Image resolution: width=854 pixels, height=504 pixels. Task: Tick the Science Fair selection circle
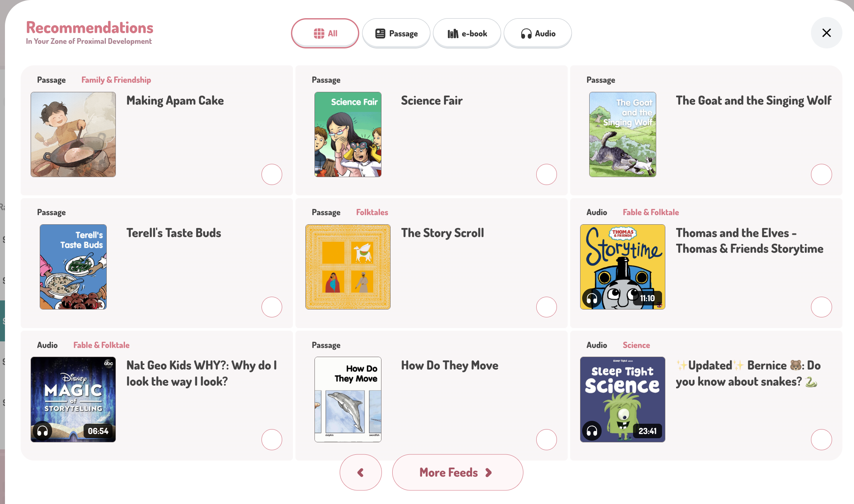coord(547,175)
